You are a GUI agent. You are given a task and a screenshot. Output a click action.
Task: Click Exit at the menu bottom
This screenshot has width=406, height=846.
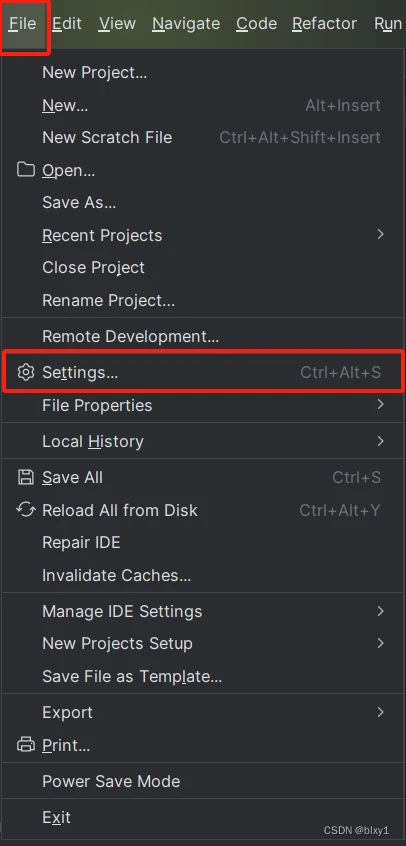203,817
